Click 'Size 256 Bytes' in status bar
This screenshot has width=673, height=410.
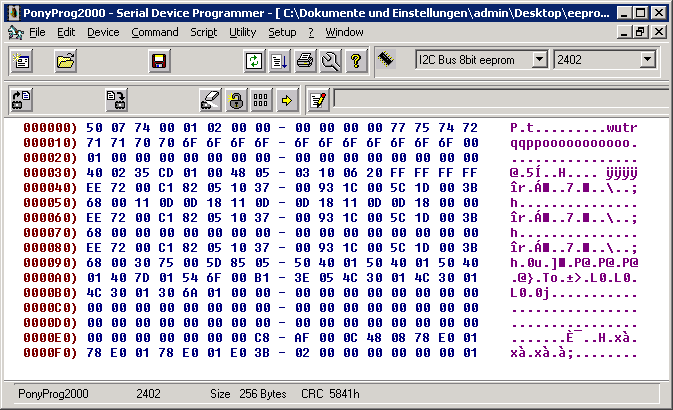point(248,394)
